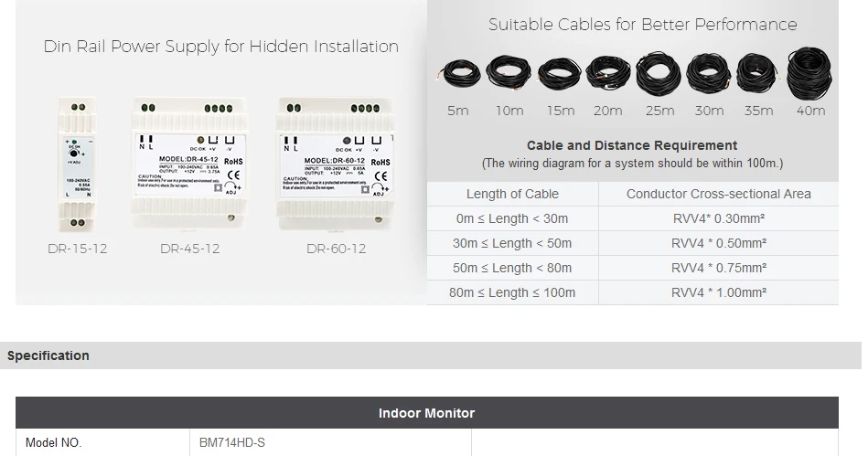This screenshot has width=868, height=456.
Task: Select the 5m cable coil image
Action: (x=458, y=75)
